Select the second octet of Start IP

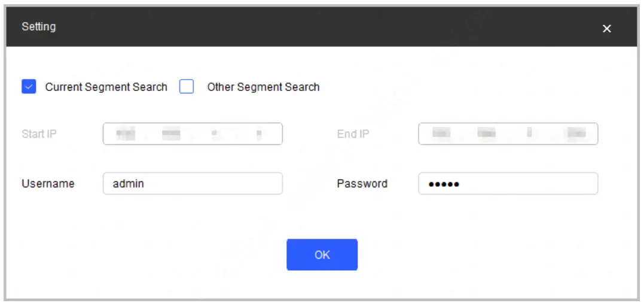[171, 134]
